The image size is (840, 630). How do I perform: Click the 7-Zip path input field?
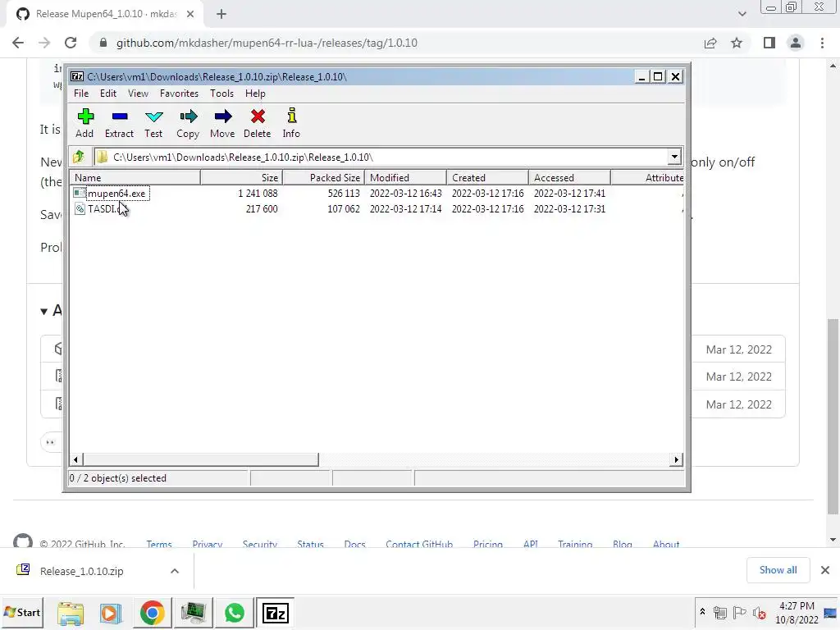[x=381, y=157]
